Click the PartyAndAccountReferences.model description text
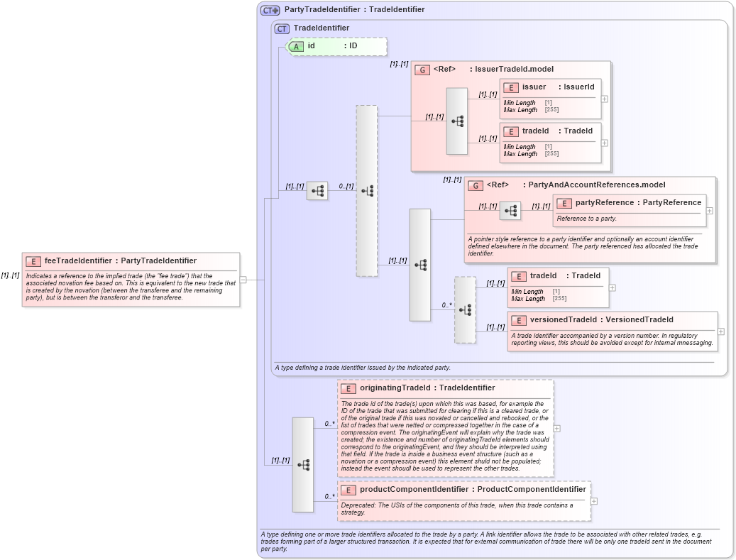Screen dimensions: 736x560 583,246
